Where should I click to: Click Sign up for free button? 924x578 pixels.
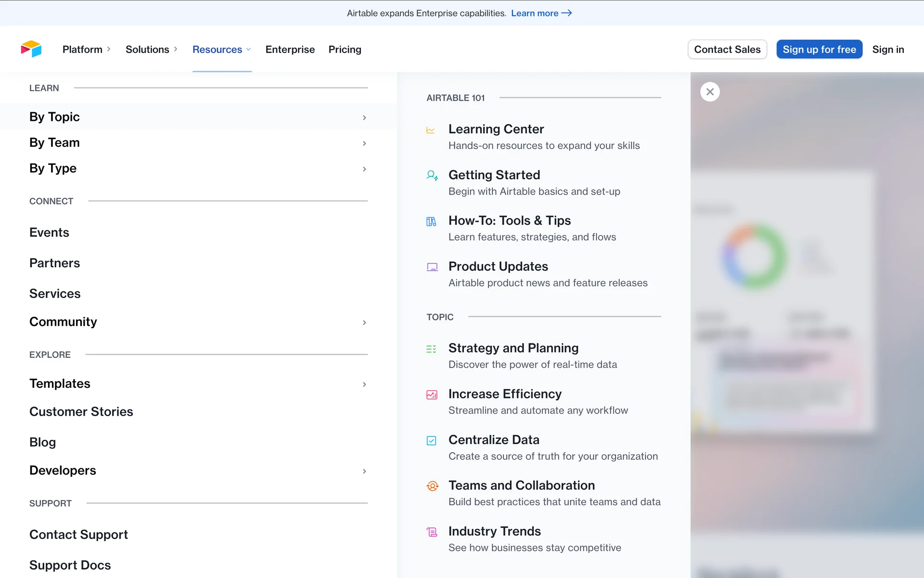pyautogui.click(x=819, y=50)
